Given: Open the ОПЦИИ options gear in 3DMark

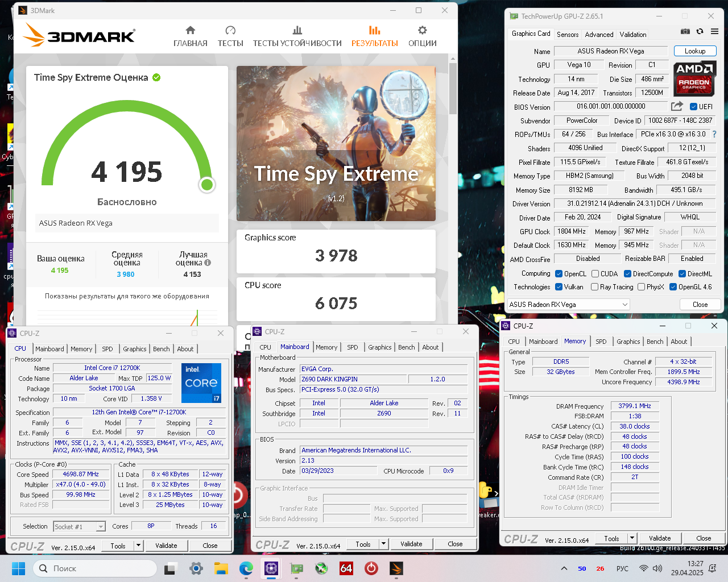Looking at the screenshot, I should click(x=423, y=36).
